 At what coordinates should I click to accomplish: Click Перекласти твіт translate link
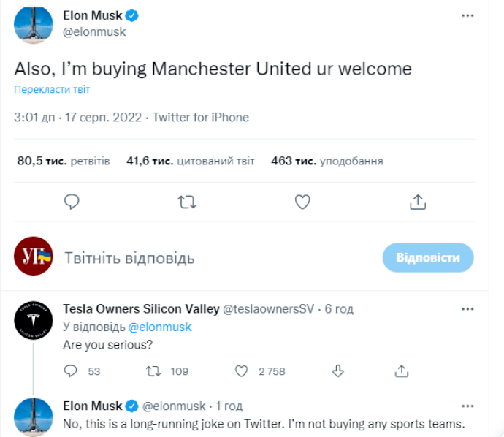tap(52, 90)
